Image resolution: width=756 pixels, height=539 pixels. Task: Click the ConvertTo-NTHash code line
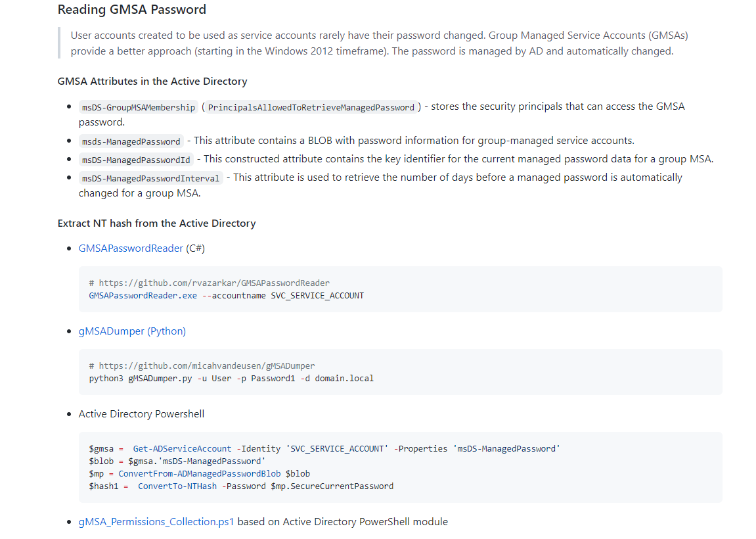[x=241, y=486]
